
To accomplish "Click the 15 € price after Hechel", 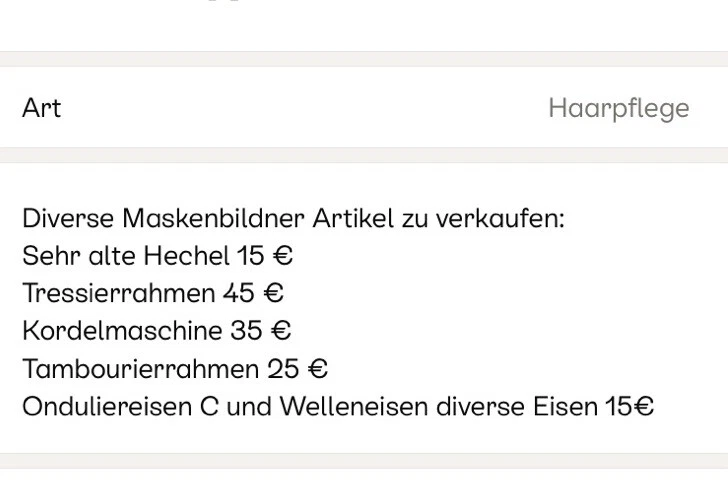I will 265,256.
